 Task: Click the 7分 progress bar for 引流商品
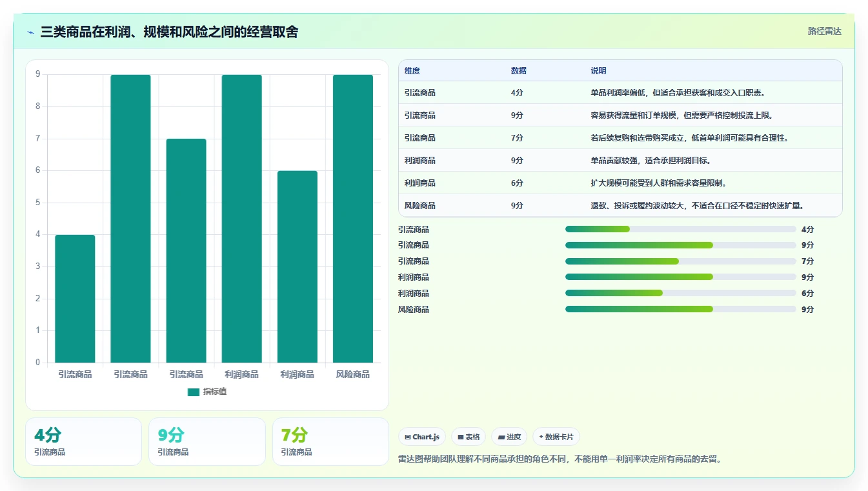tap(681, 261)
